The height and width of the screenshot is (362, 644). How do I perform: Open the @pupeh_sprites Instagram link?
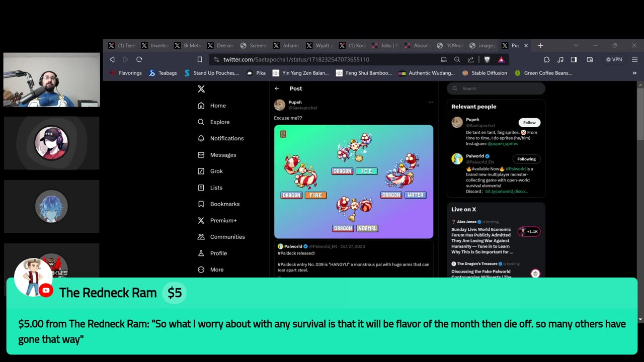(503, 144)
